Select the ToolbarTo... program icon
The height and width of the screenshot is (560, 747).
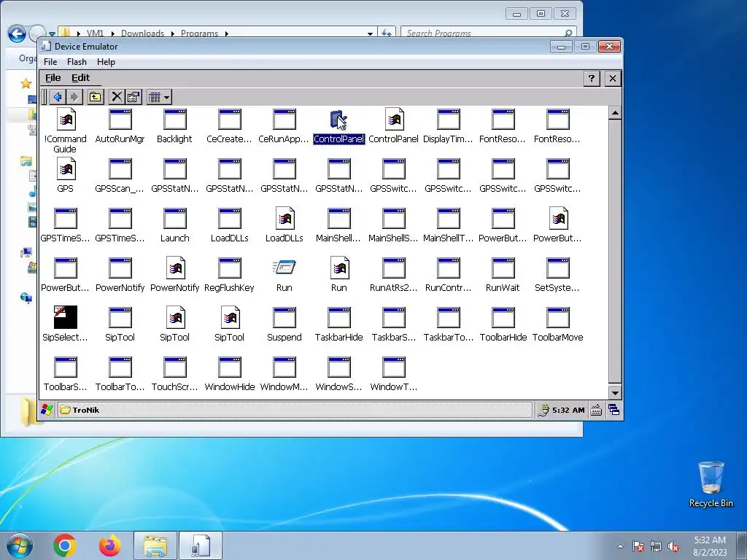point(120,367)
